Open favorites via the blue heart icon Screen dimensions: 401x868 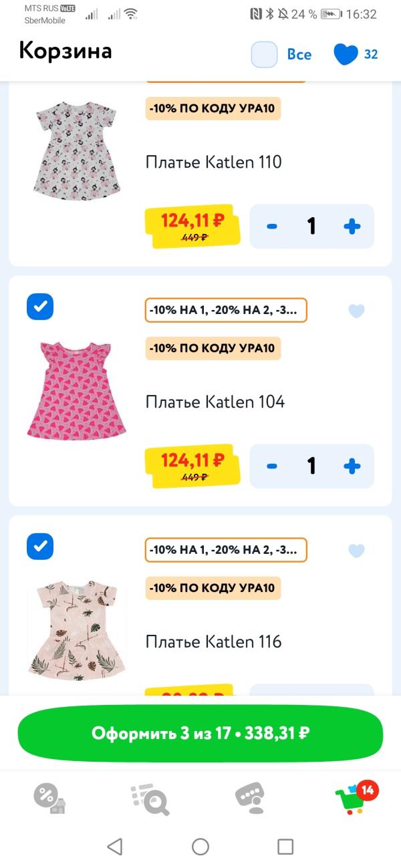(x=346, y=54)
